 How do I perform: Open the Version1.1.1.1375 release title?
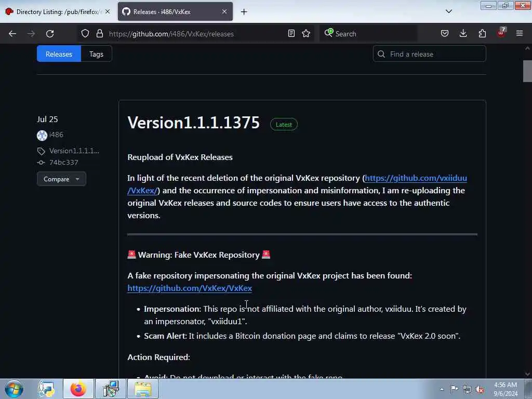pos(194,123)
